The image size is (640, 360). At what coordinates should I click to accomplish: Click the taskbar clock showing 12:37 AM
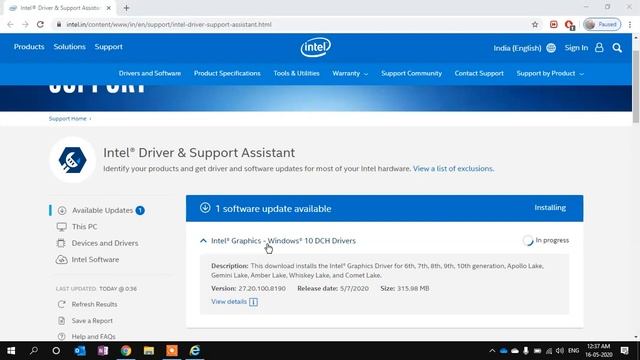[x=599, y=351]
